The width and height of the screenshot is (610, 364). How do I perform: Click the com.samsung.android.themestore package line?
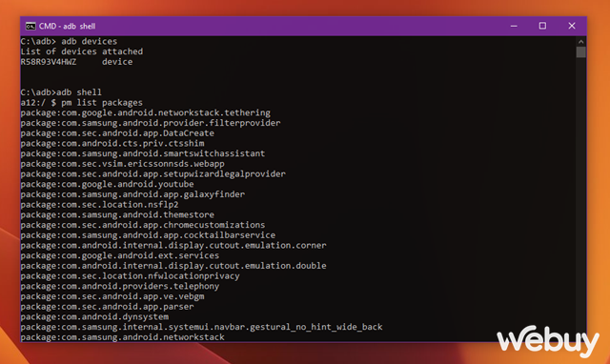click(x=117, y=214)
